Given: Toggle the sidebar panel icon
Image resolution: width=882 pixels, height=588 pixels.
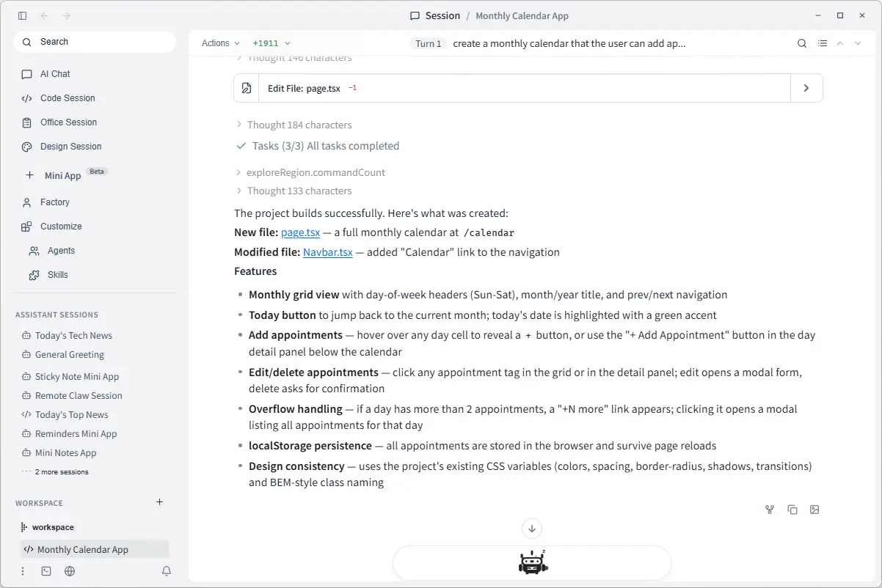Looking at the screenshot, I should [22, 15].
